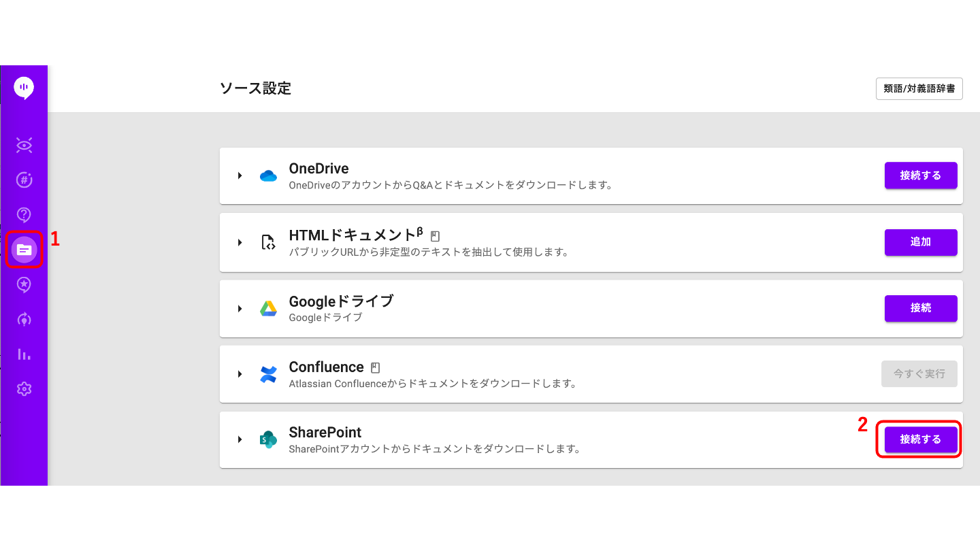Open the question mark bubble icon
980x551 pixels.
[x=24, y=215]
